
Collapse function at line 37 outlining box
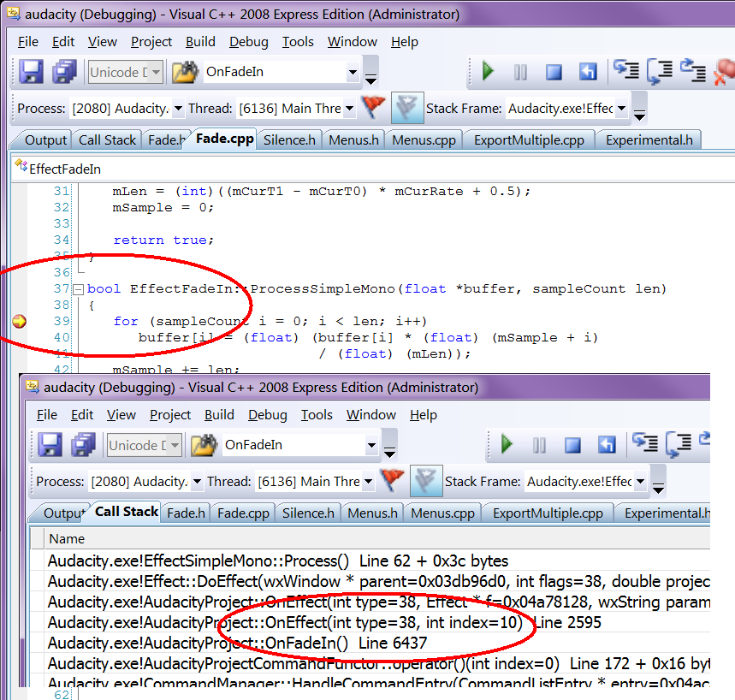click(x=79, y=289)
